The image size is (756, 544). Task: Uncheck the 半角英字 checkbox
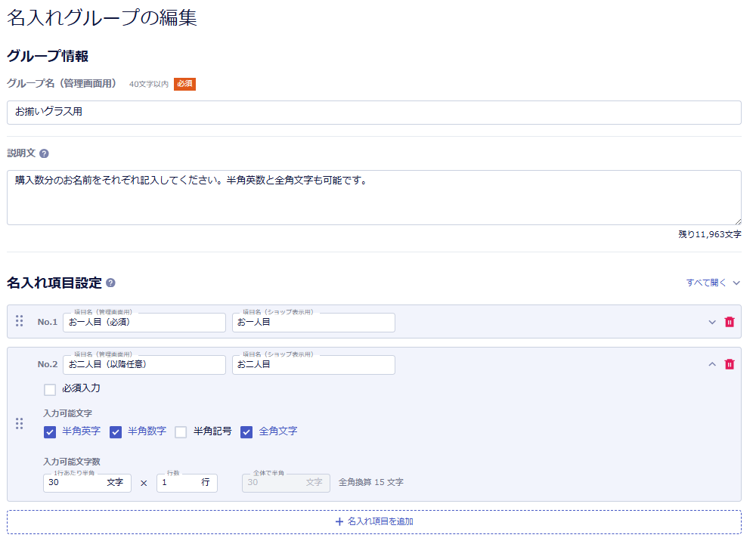(x=50, y=431)
